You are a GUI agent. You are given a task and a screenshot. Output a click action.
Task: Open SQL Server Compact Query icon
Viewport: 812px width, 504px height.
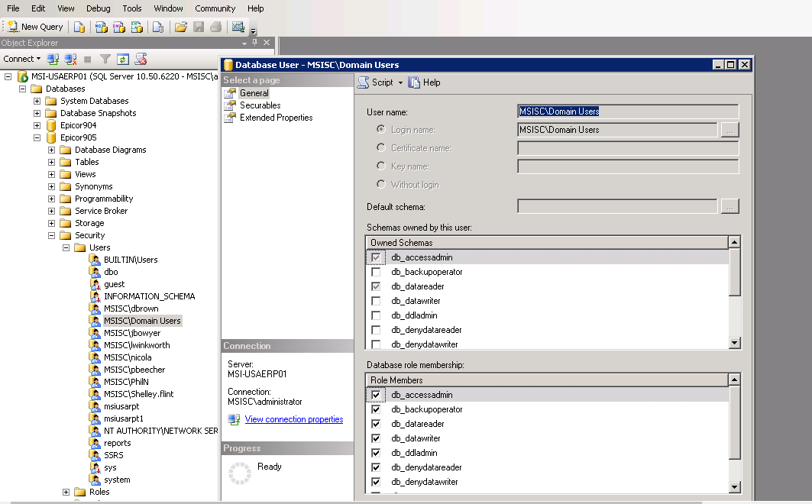(x=158, y=27)
